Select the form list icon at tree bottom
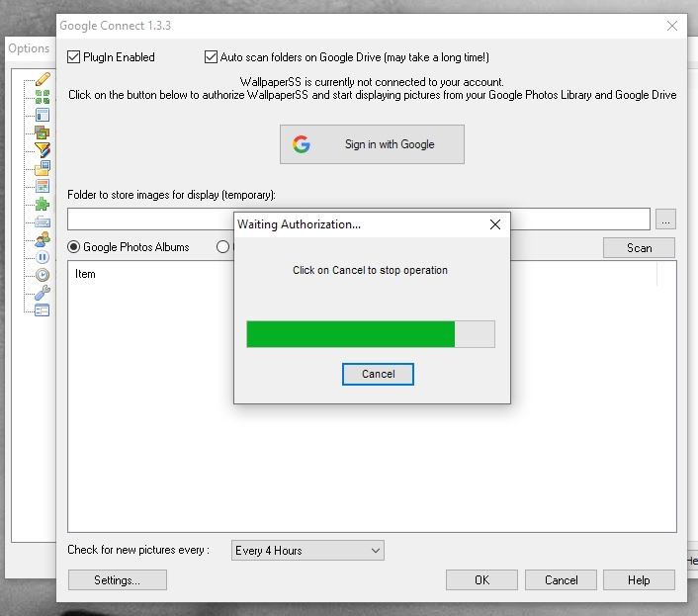698x616 pixels. (43, 310)
